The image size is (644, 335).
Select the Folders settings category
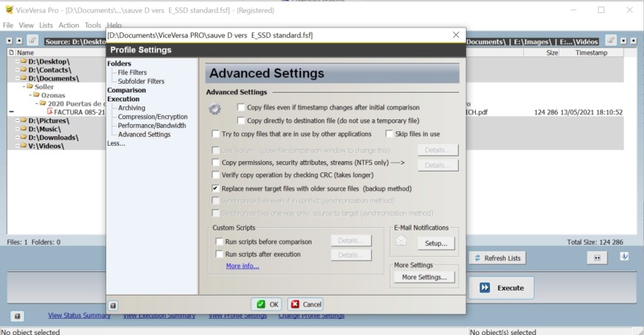coord(119,64)
